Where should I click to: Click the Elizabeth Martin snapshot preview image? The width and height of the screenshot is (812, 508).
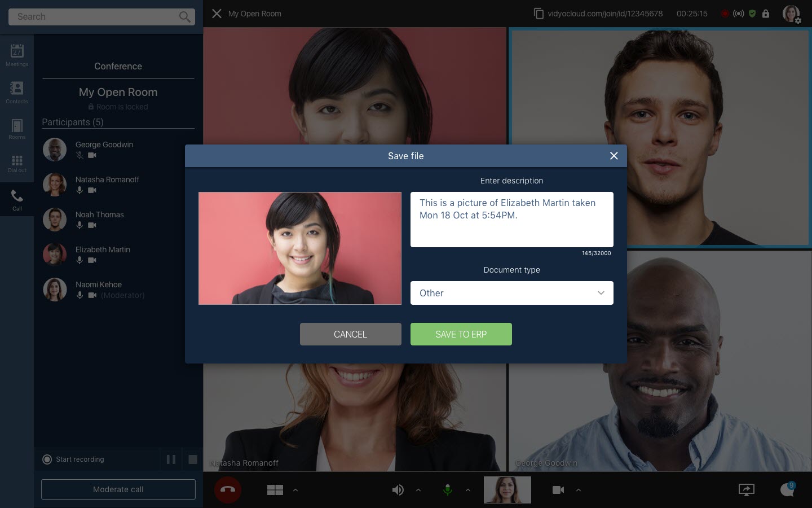300,248
